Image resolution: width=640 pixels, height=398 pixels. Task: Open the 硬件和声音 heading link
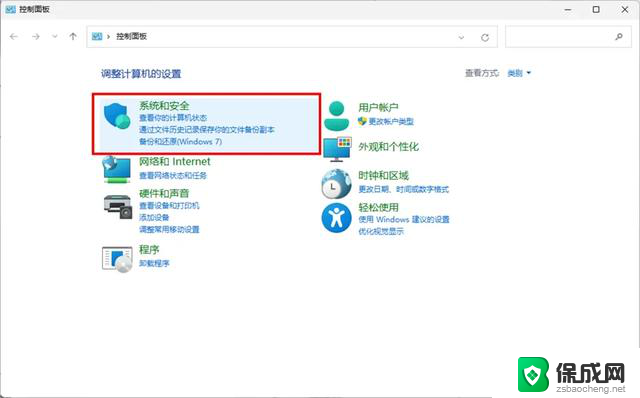click(164, 193)
